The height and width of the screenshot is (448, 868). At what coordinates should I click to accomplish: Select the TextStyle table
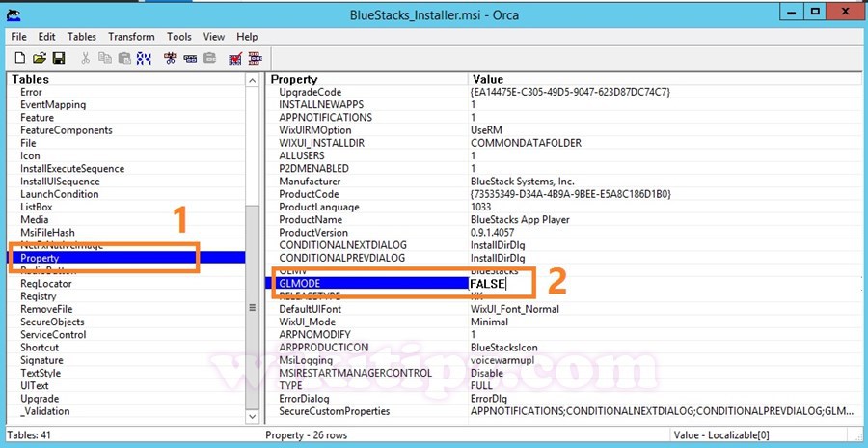(41, 373)
